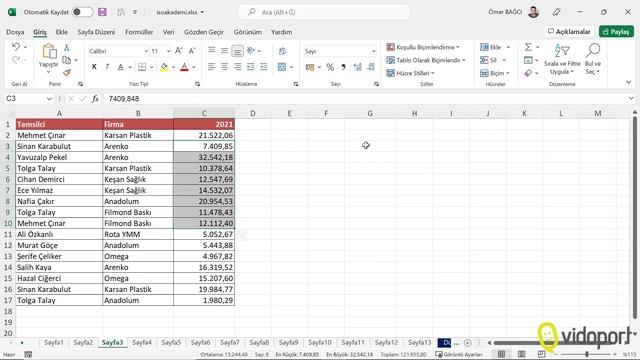Screen dimensions: 640x360
Task: Open the font name Calibri dropdown
Action: click(x=146, y=51)
